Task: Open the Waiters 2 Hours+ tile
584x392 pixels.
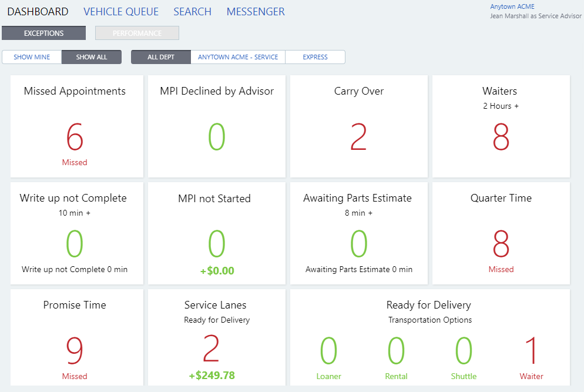Action: pos(501,126)
